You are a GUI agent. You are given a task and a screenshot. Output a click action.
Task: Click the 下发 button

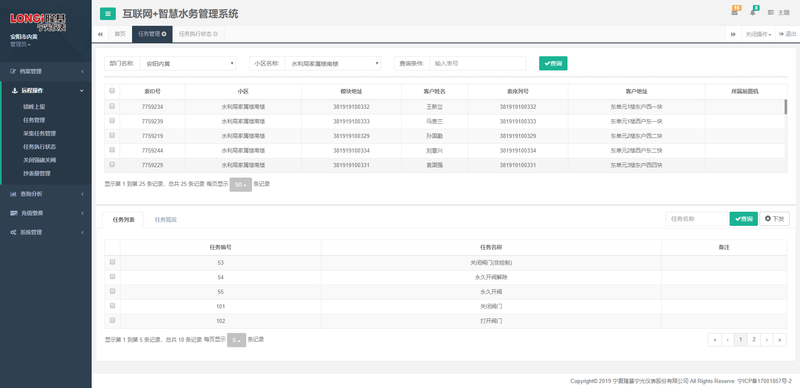[774, 219]
